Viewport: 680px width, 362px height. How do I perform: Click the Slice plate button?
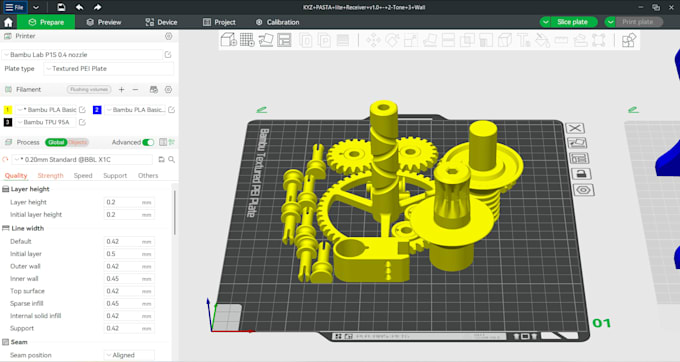pyautogui.click(x=572, y=22)
